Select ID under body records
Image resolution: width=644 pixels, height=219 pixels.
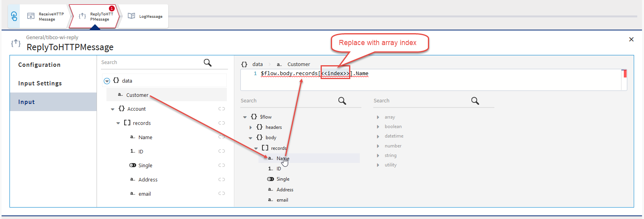(x=279, y=169)
